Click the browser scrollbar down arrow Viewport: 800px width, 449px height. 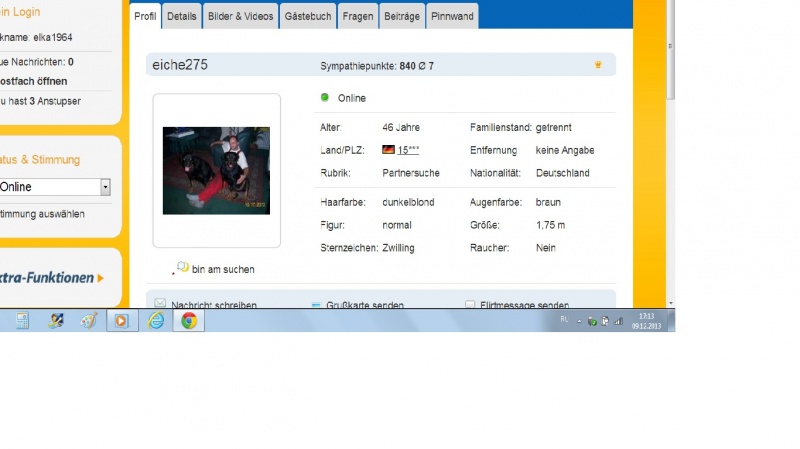[x=670, y=302]
